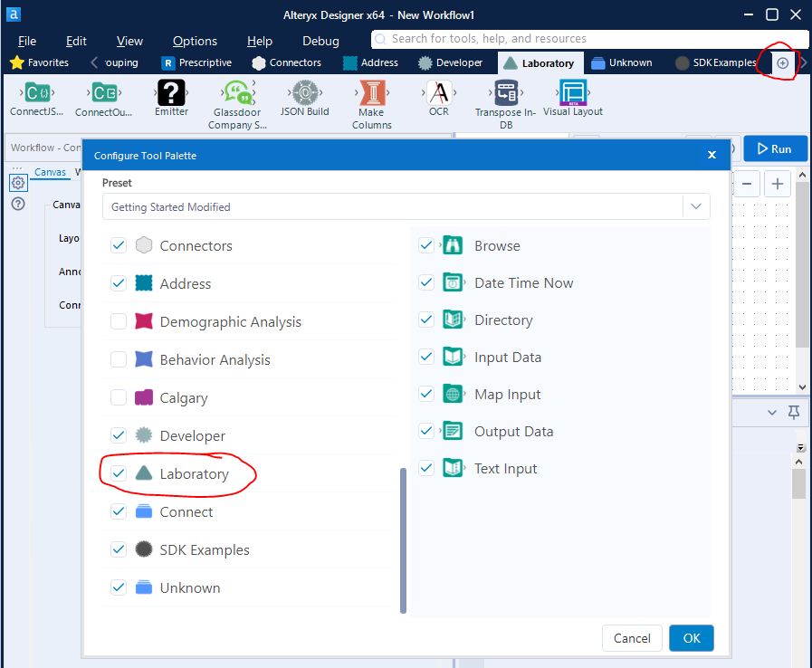The image size is (812, 668).
Task: Open the Options menu
Action: (195, 41)
